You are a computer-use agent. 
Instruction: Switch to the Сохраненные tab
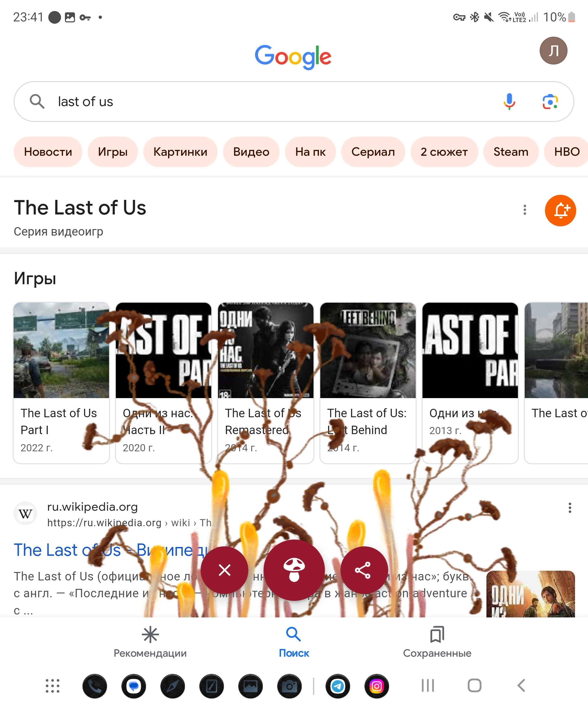(x=437, y=641)
